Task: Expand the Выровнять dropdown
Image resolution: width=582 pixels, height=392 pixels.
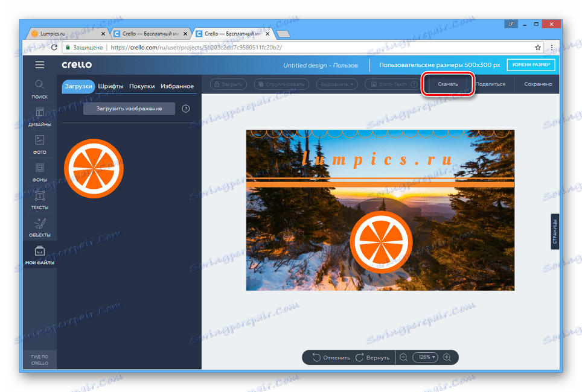Action: coord(337,84)
